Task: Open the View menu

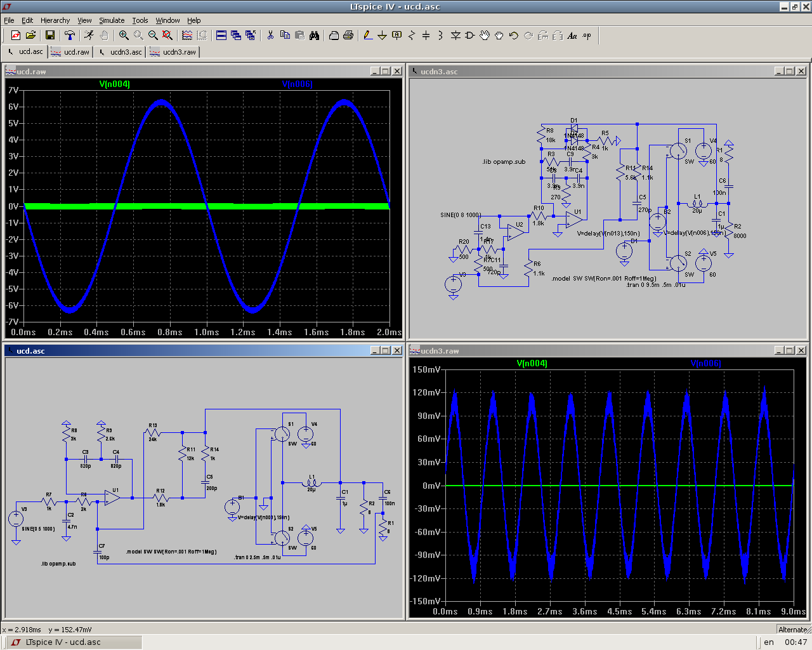Action: click(84, 20)
